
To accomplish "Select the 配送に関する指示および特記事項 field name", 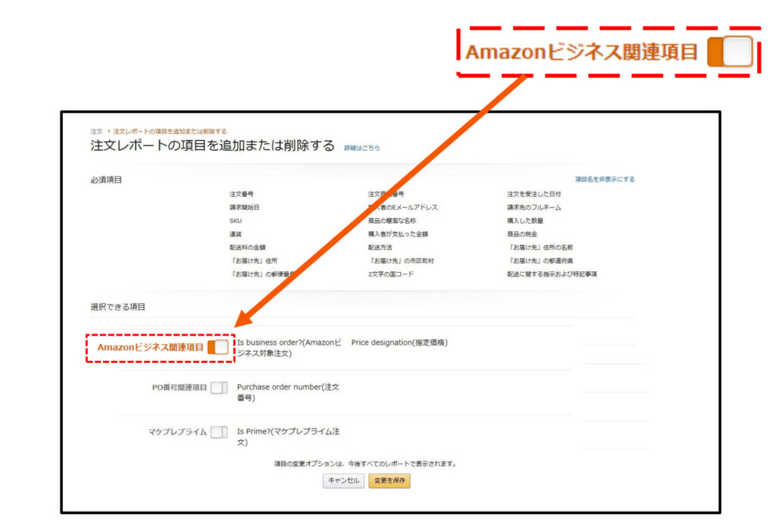I will coord(552,274).
